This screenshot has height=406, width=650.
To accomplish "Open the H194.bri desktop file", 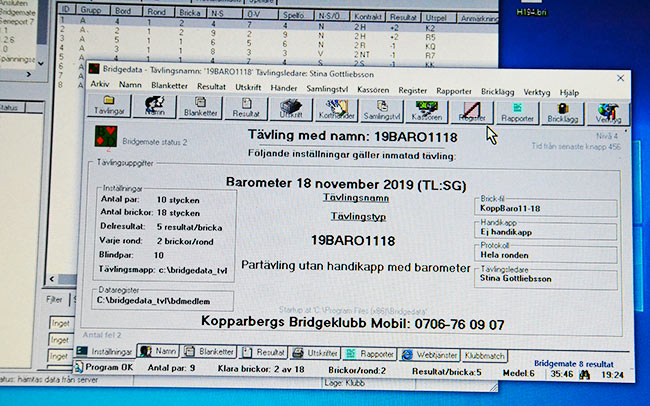I will point(532,9).
